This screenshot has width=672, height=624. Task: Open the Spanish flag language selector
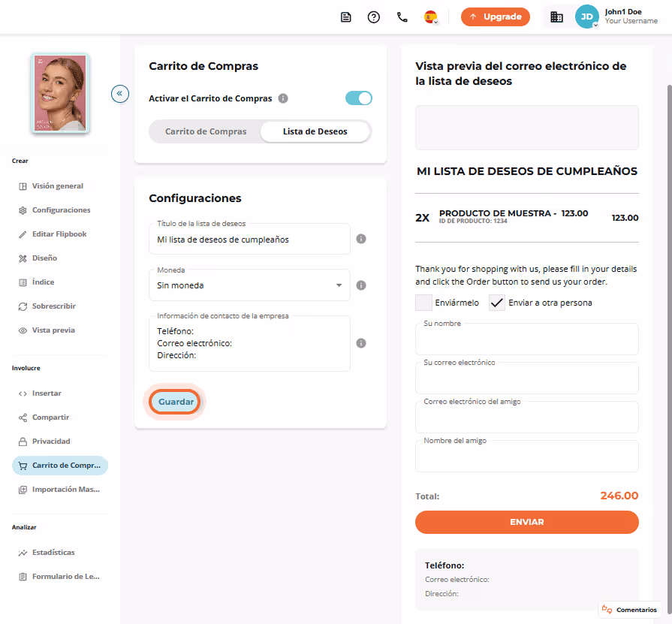pos(431,17)
